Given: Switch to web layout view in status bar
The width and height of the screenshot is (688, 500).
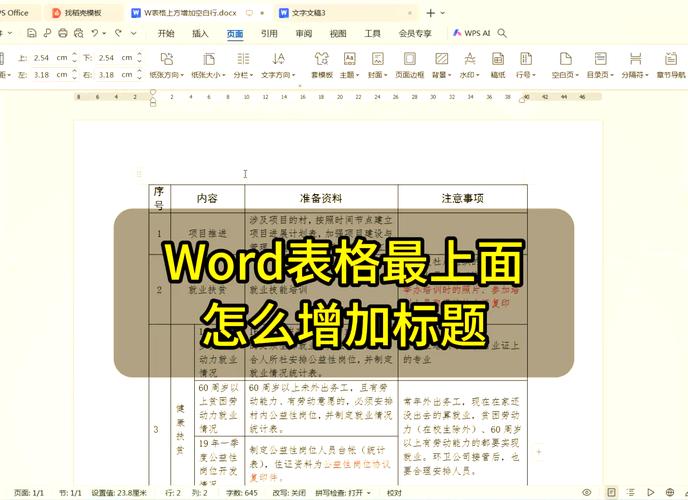Looking at the screenshot, I should pos(670,492).
